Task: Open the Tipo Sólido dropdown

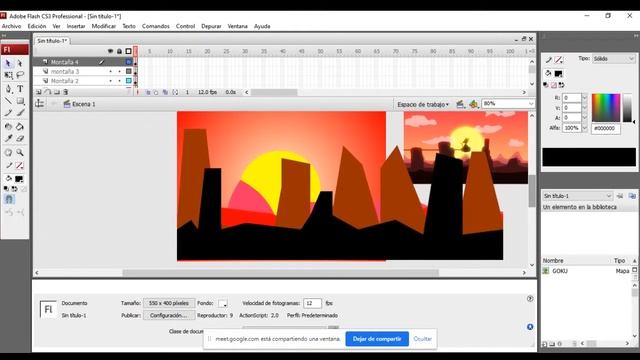Action: click(613, 59)
